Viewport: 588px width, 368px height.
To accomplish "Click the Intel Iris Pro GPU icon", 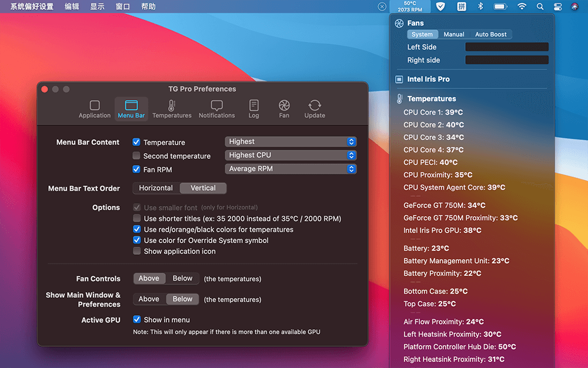I will point(399,79).
